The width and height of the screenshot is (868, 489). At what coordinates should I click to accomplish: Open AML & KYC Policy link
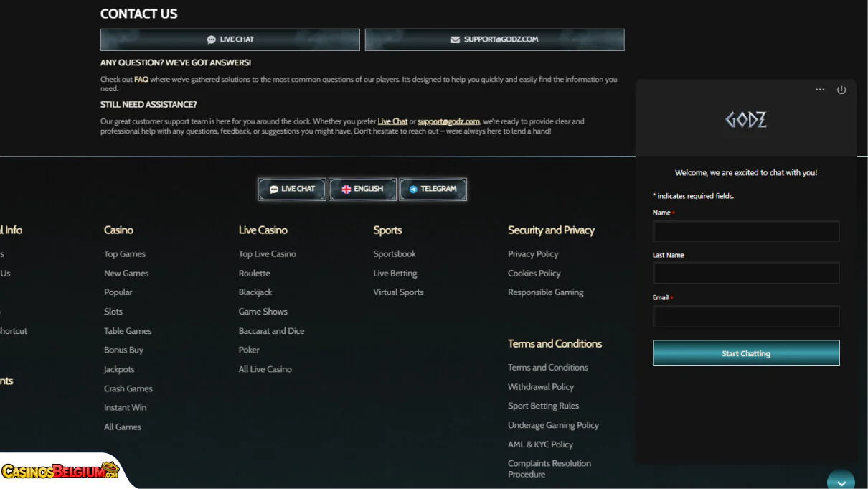point(541,444)
